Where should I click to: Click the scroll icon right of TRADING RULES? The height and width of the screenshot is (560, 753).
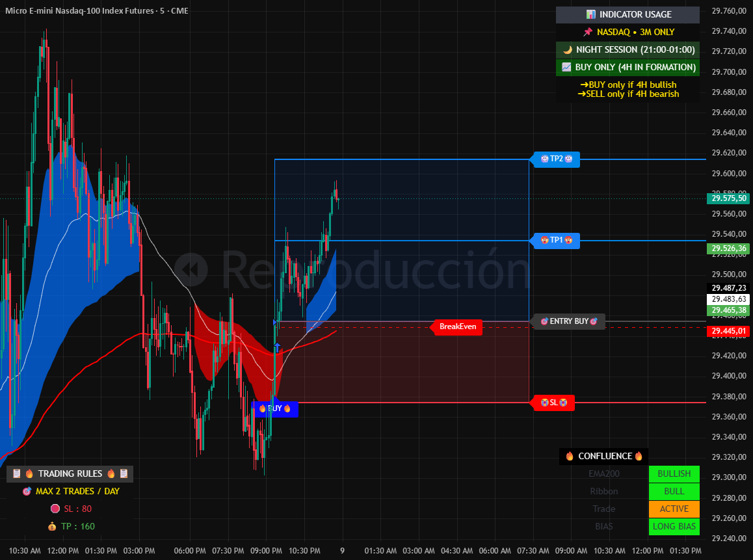point(124,473)
